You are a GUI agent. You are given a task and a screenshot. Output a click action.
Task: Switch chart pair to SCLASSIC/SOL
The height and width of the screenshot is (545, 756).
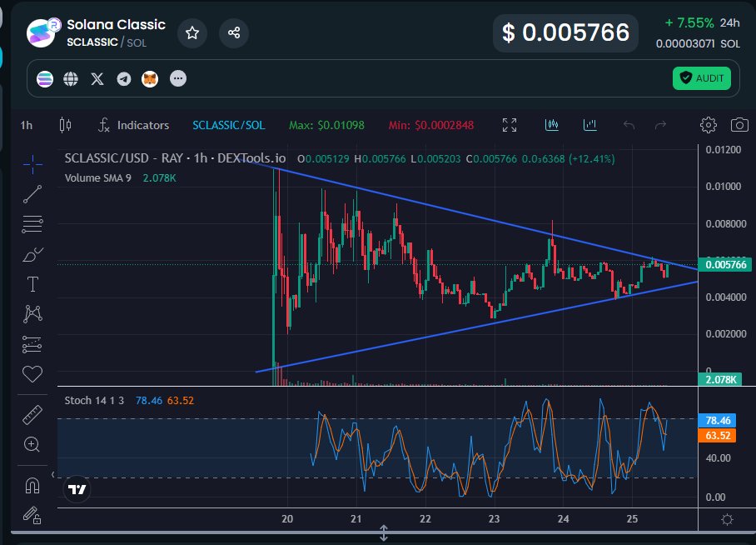click(x=228, y=126)
